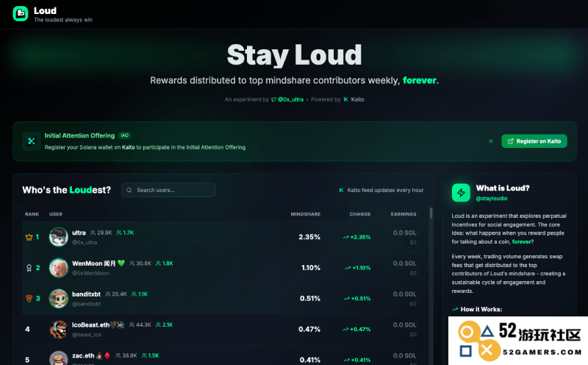Click the ultra username

[x=79, y=233]
